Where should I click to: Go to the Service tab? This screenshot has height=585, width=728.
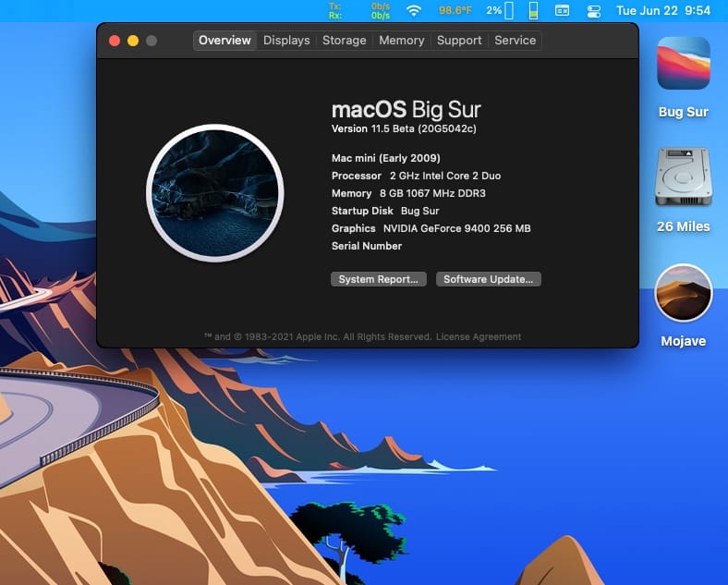pyautogui.click(x=515, y=41)
